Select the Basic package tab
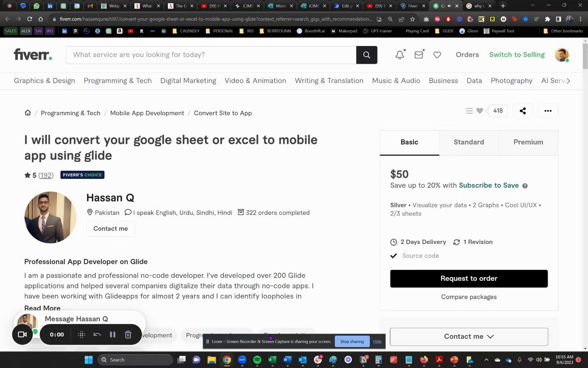588x368 pixels. (x=409, y=143)
